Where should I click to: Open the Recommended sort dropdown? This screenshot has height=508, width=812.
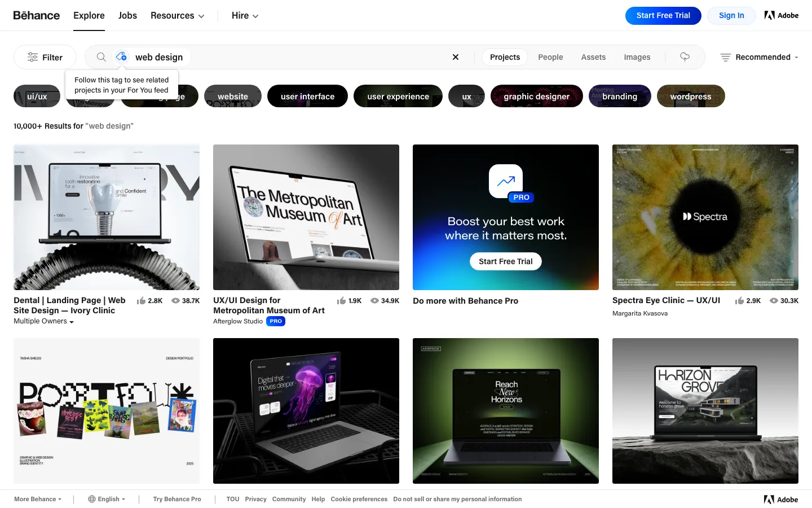click(760, 58)
